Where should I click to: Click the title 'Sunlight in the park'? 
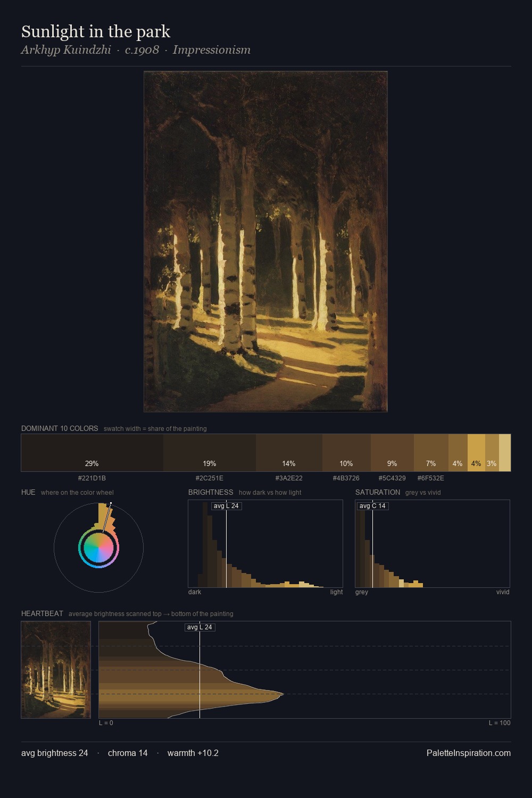coord(96,32)
